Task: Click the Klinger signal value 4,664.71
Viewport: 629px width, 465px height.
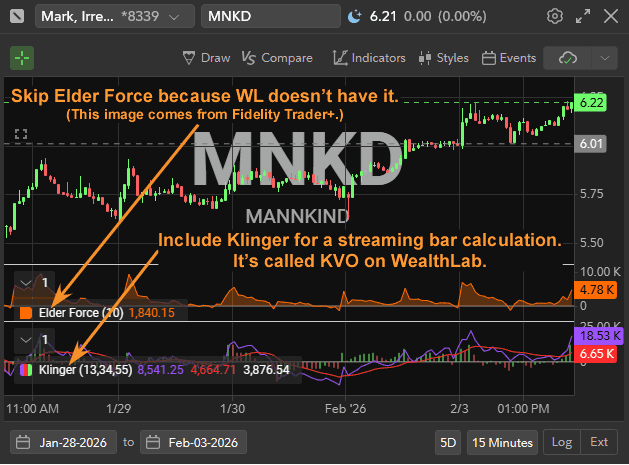Action: click(x=213, y=370)
